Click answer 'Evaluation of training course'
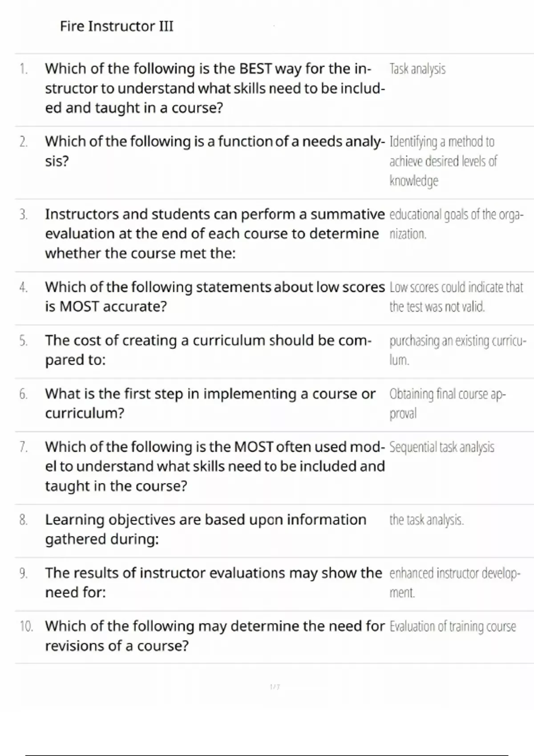The image size is (534, 756). click(x=453, y=627)
